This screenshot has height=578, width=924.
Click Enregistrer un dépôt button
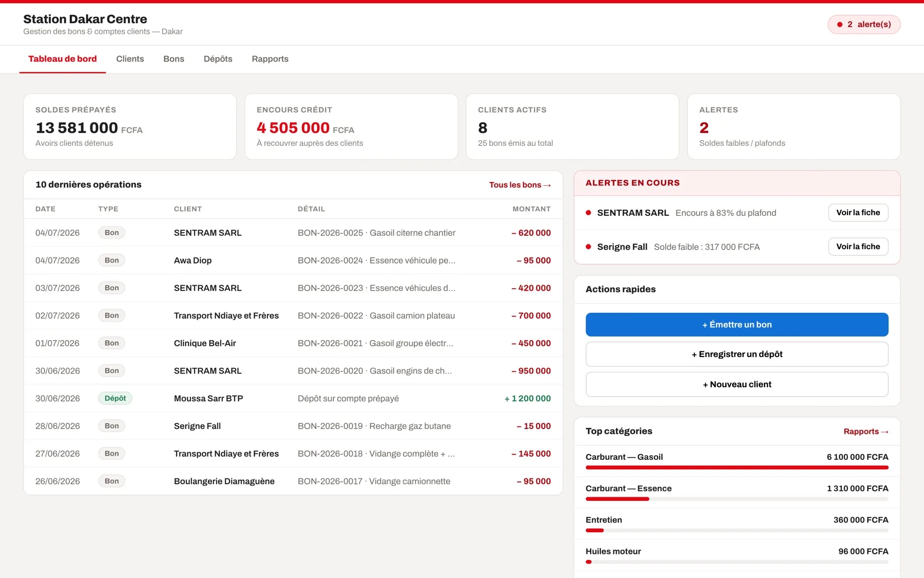point(737,355)
